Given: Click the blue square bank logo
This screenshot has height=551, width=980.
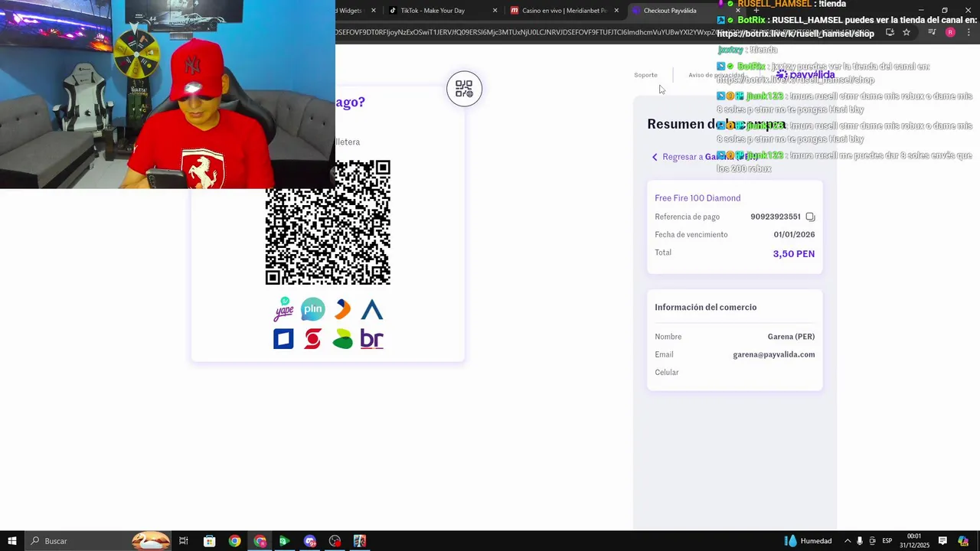Looking at the screenshot, I should pos(283,338).
